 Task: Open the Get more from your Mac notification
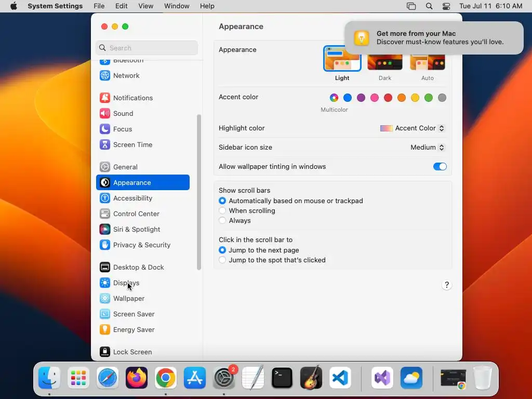click(434, 37)
